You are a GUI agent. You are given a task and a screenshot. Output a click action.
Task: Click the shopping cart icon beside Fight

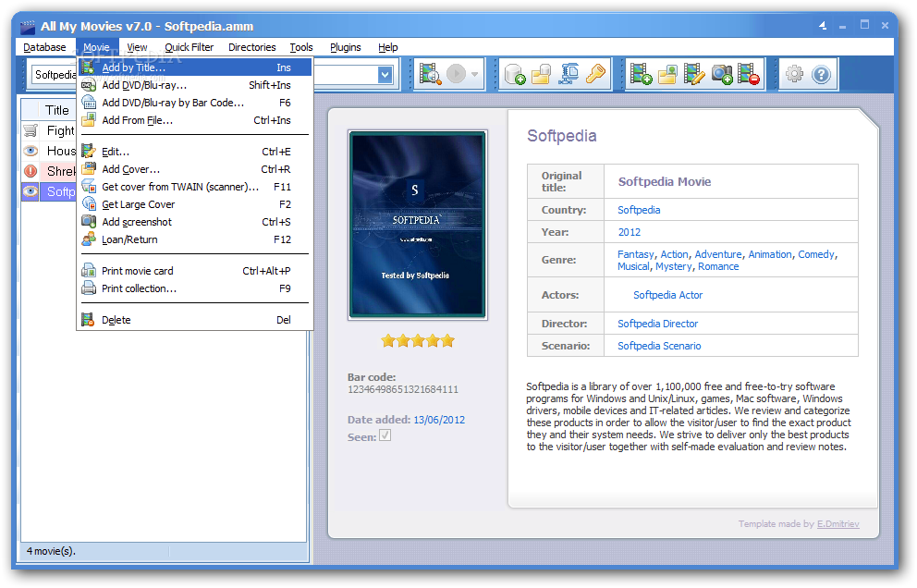tap(31, 130)
